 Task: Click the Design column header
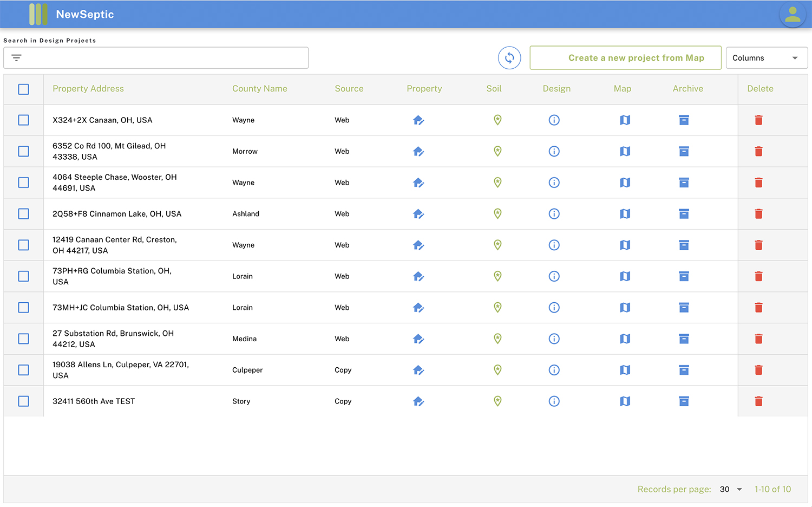(x=556, y=89)
